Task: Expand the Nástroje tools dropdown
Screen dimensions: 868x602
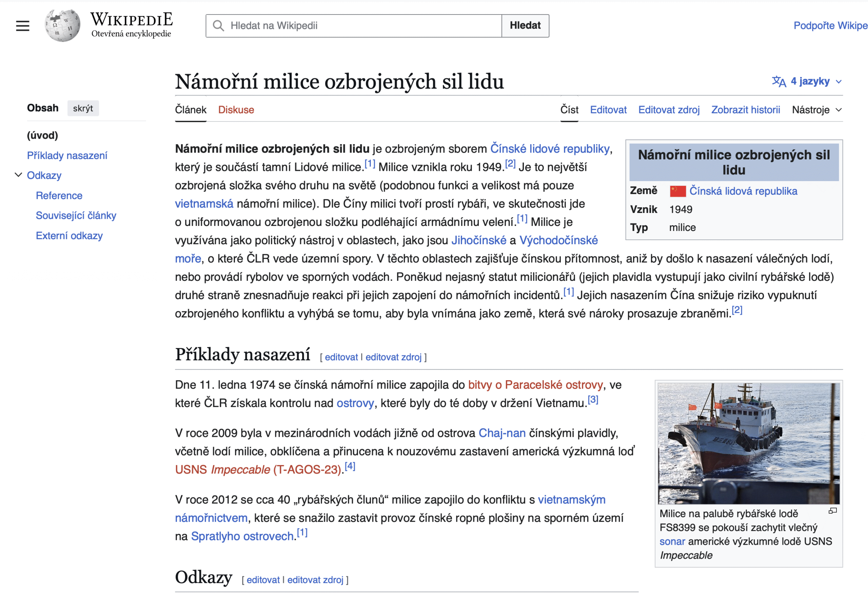Action: (x=816, y=110)
